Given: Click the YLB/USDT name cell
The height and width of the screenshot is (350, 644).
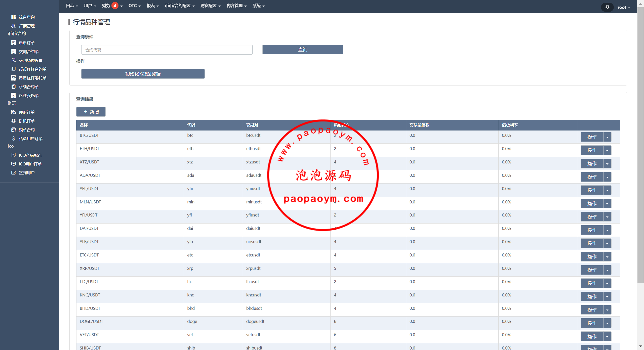Looking at the screenshot, I should click(130, 243).
